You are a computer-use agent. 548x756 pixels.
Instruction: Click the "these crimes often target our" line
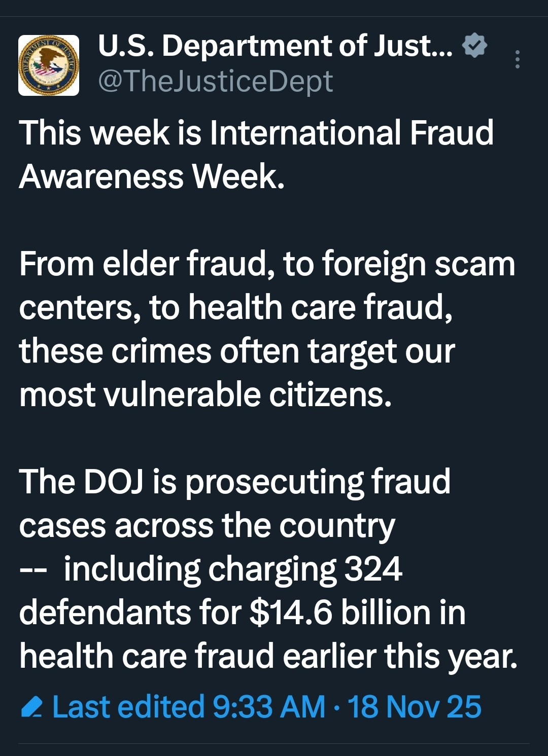(x=237, y=351)
